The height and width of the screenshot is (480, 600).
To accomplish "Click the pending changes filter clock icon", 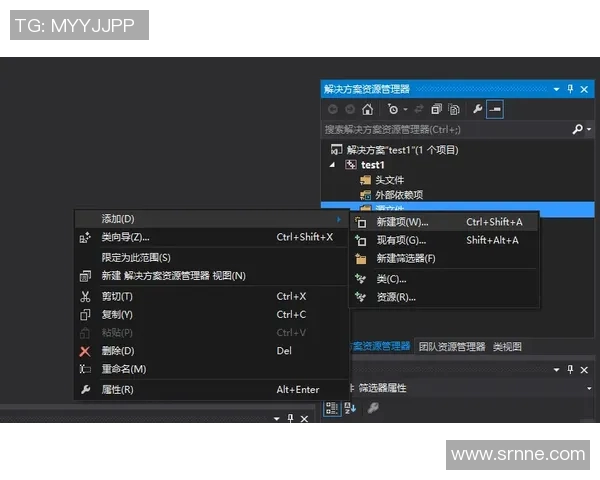I will (x=394, y=109).
